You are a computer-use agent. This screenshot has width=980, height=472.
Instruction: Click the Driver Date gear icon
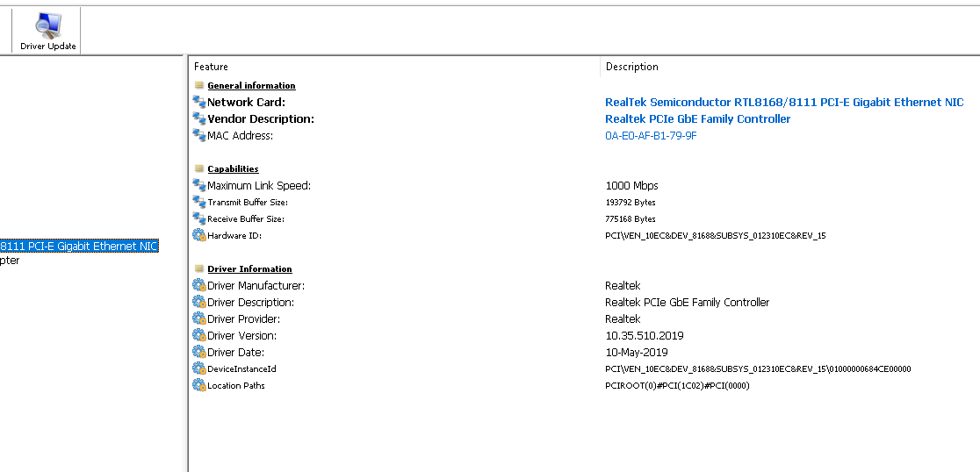point(199,353)
